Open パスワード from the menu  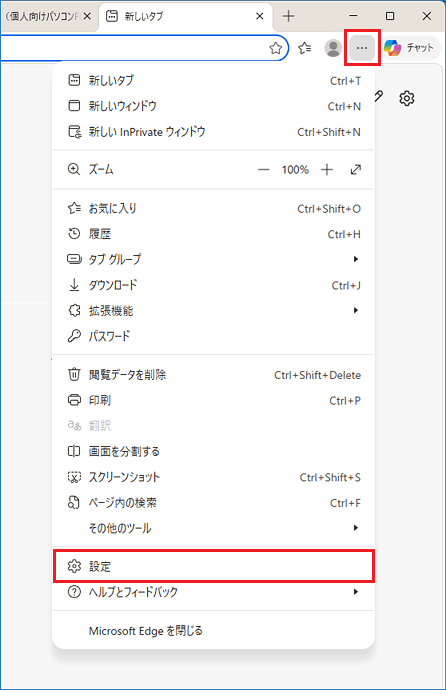pos(214,336)
